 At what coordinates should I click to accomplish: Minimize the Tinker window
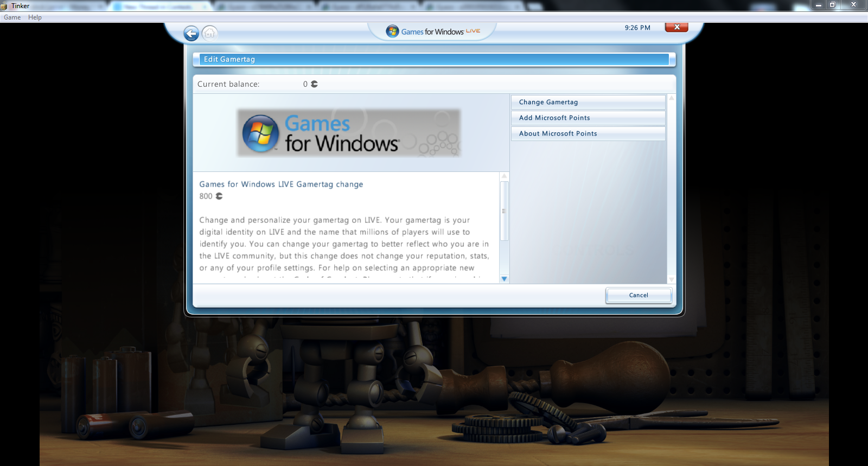819,5
